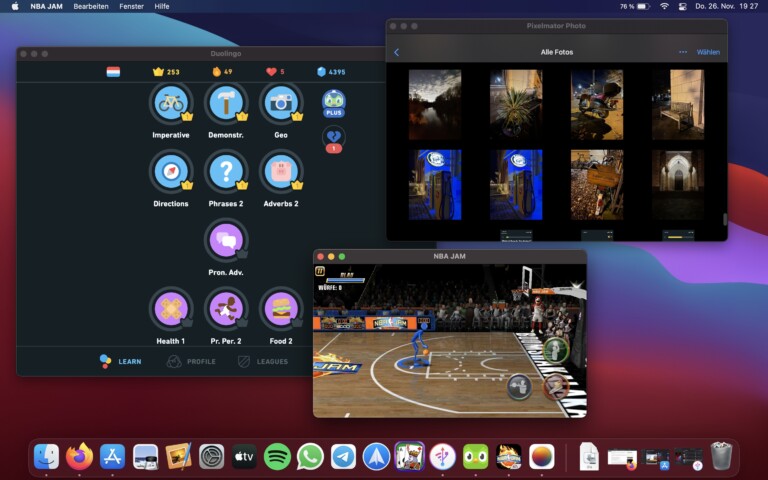
Task: Click the blue player on the court
Action: click(x=418, y=344)
